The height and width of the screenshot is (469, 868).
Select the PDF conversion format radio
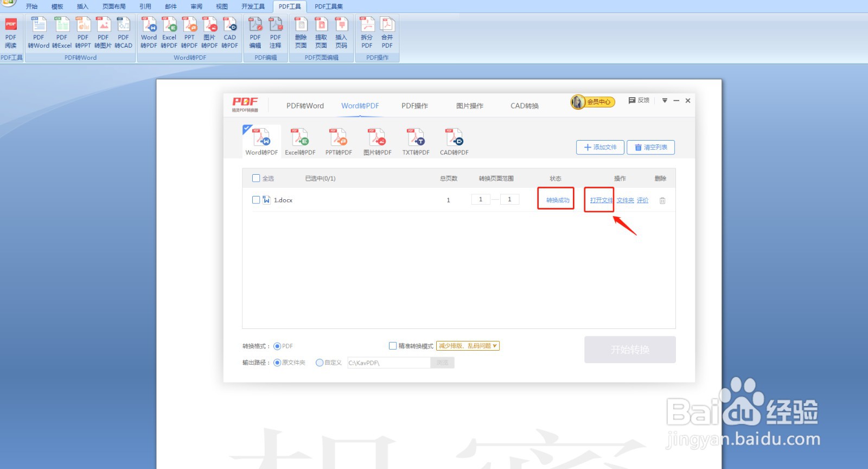click(x=277, y=346)
